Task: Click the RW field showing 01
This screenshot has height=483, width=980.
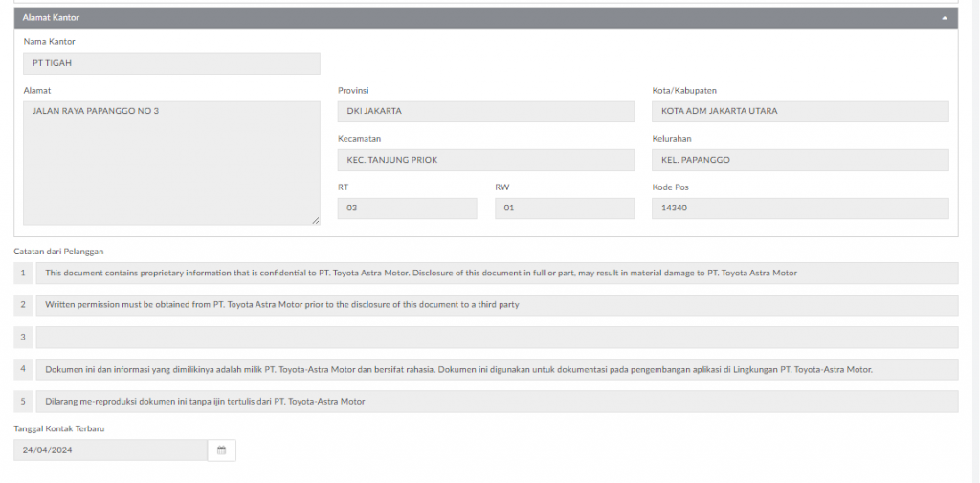Action: click(x=565, y=209)
